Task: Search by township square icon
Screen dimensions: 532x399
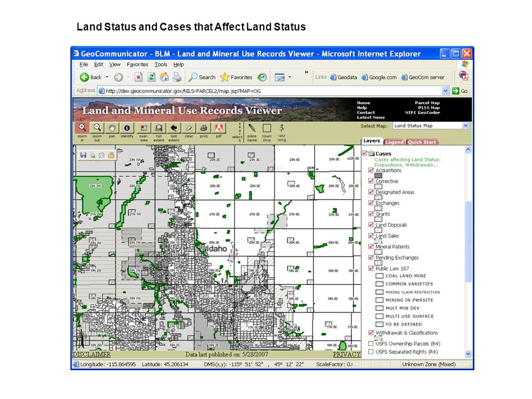Action: coord(267,128)
